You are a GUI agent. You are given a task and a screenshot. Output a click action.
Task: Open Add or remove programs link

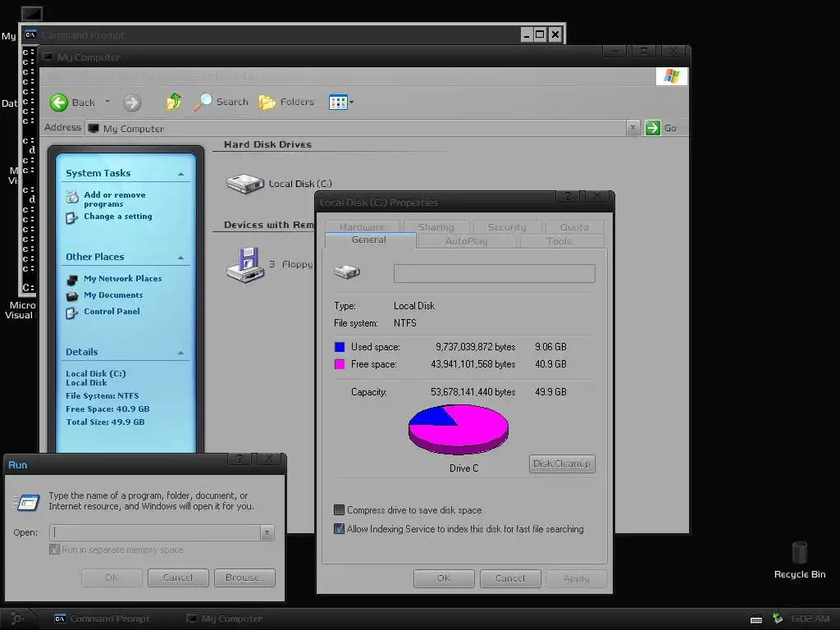(x=115, y=199)
